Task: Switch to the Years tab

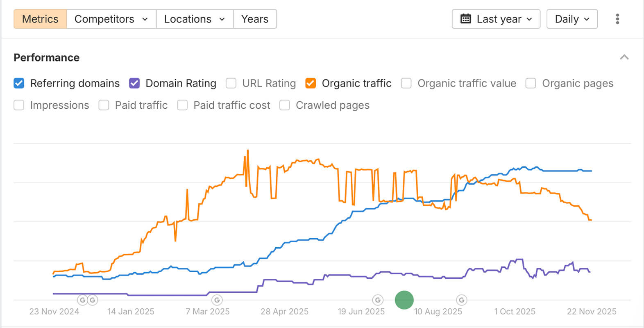Action: (255, 19)
